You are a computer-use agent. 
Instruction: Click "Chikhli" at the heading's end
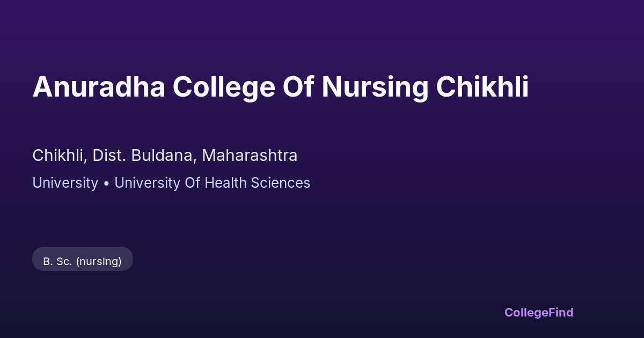pos(482,87)
